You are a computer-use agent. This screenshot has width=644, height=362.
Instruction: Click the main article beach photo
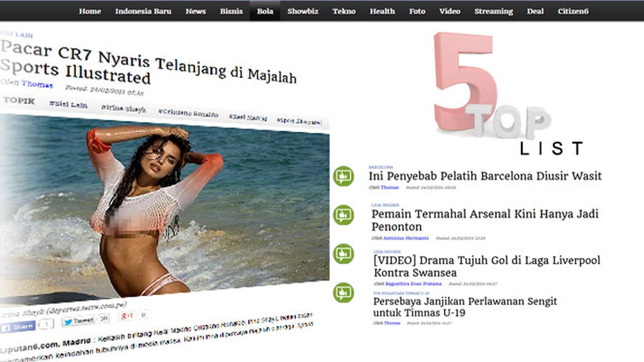point(165,209)
